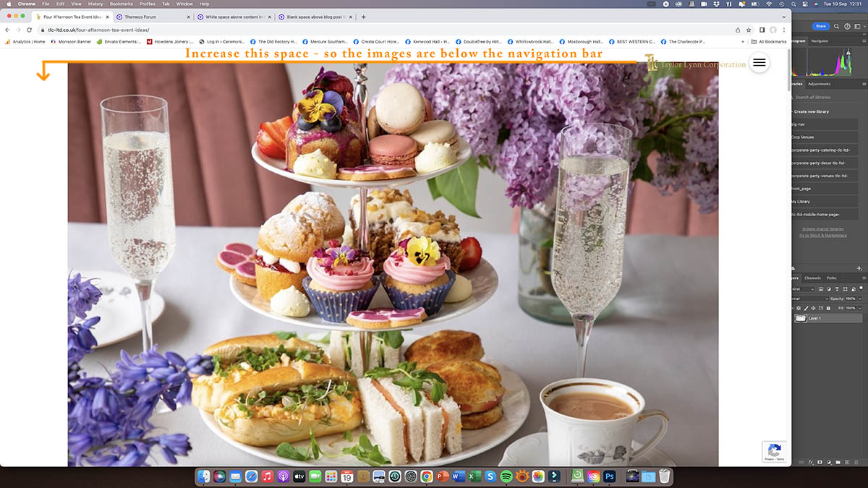Open the View menu in the menu bar
Image resolution: width=868 pixels, height=488 pixels.
click(76, 4)
